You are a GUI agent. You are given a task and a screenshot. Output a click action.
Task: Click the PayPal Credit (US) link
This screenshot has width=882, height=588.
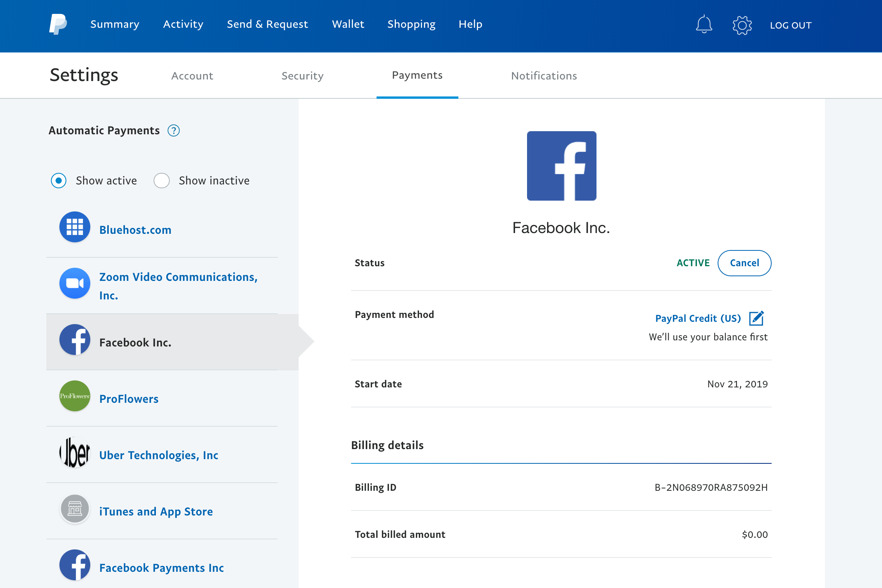[698, 318]
